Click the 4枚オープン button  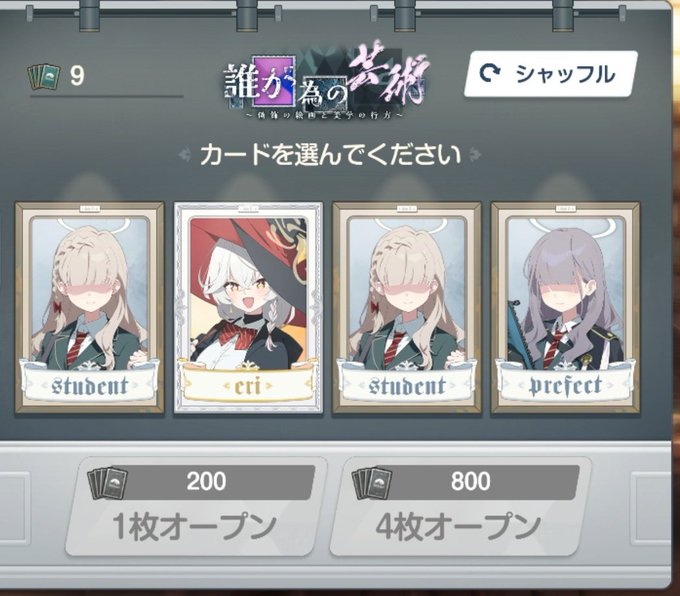click(460, 506)
